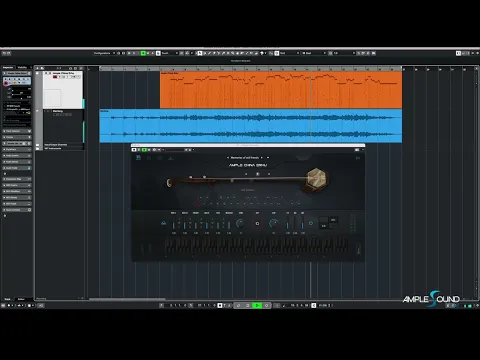The image size is (480, 360).
Task: Click the red circled articulation in the plugin
Action: (198, 203)
